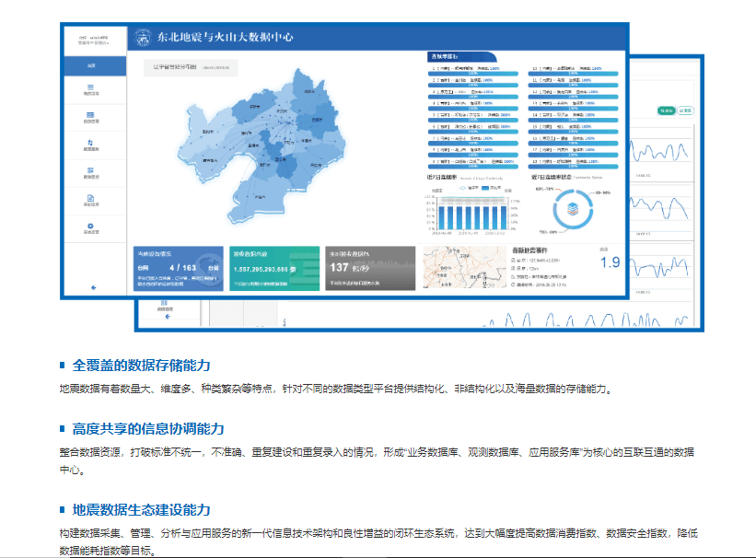756x558 pixels.
Task: Toggle the line series in bar chart legend
Action: tap(469, 188)
